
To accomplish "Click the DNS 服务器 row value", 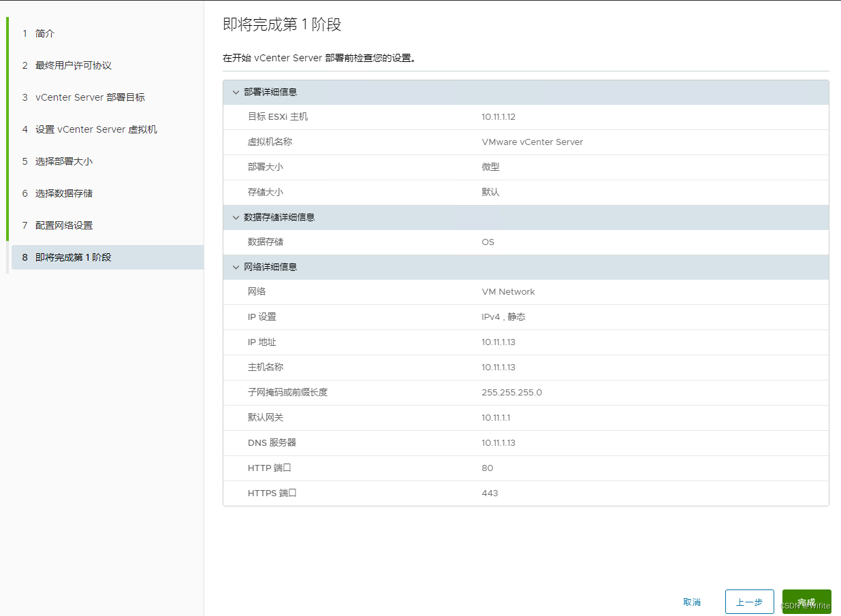I will [498, 443].
